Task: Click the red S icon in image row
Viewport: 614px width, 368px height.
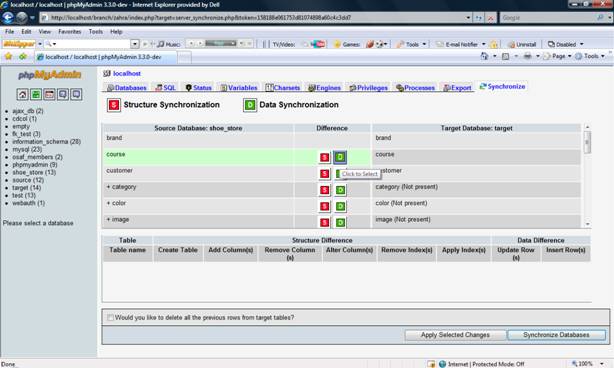Action: click(x=324, y=223)
